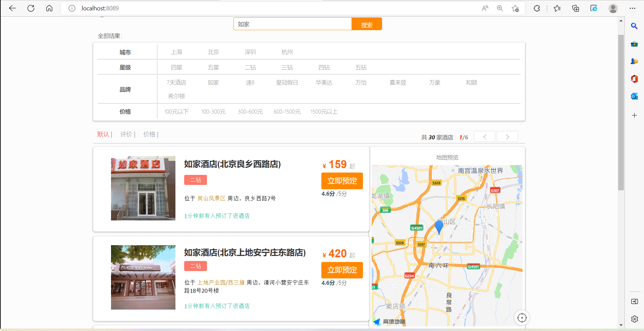Filter by star level 四星
Viewport: 644px width, 331px height.
pyautogui.click(x=176, y=67)
